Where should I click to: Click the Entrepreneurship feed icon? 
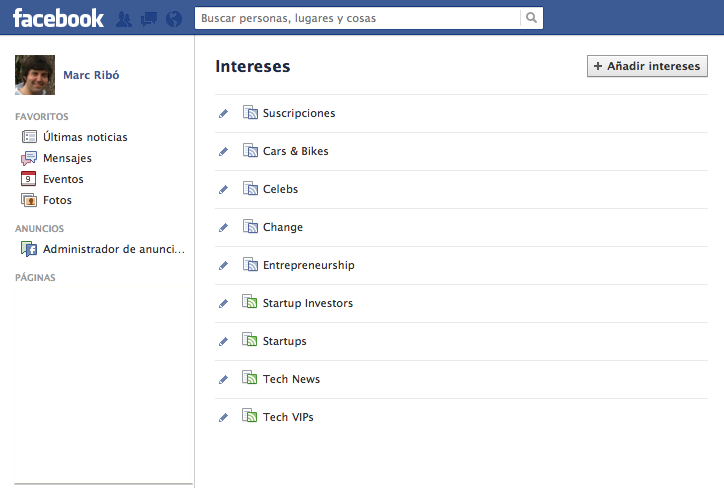coord(250,264)
